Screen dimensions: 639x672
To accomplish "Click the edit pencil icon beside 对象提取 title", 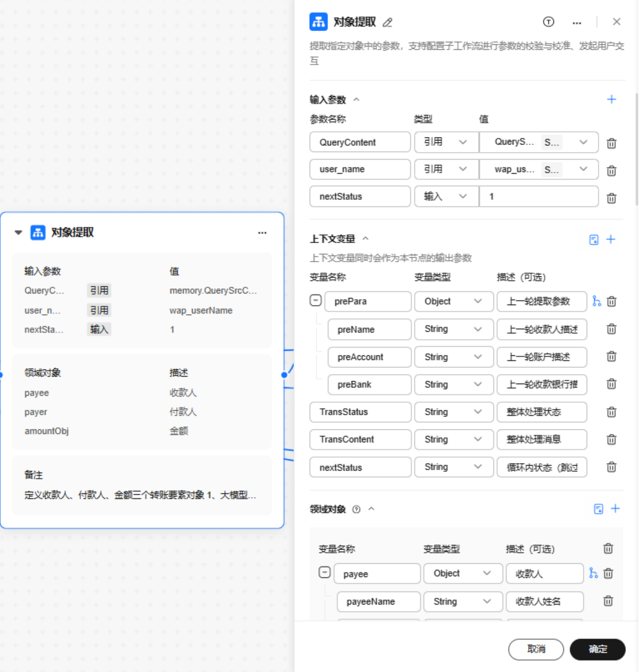I will point(387,22).
